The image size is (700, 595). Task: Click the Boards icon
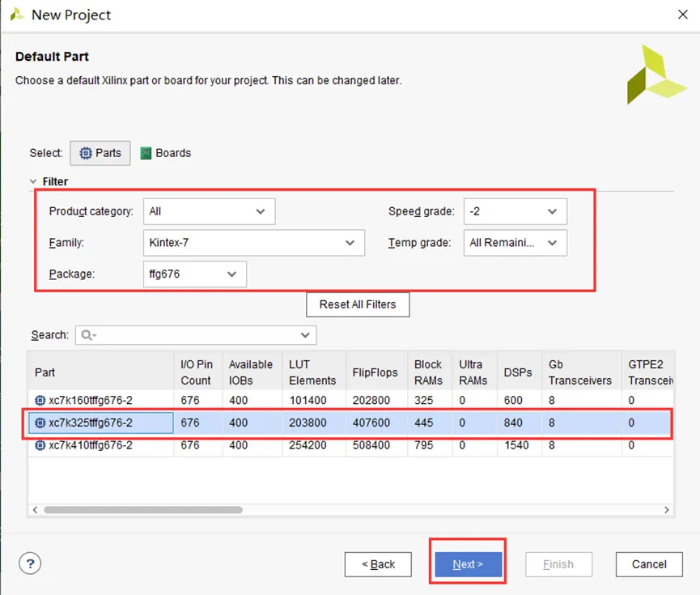pos(146,153)
